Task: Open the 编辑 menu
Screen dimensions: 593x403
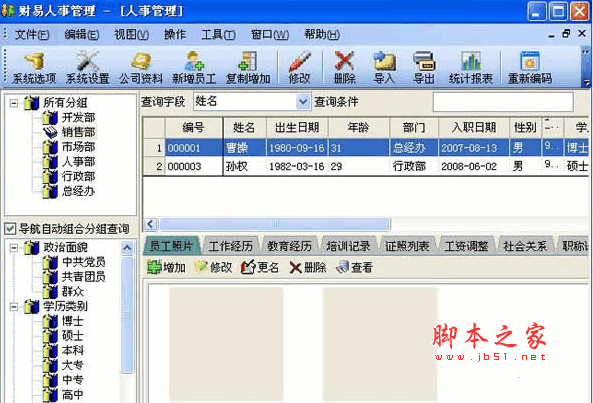Action: [82, 35]
